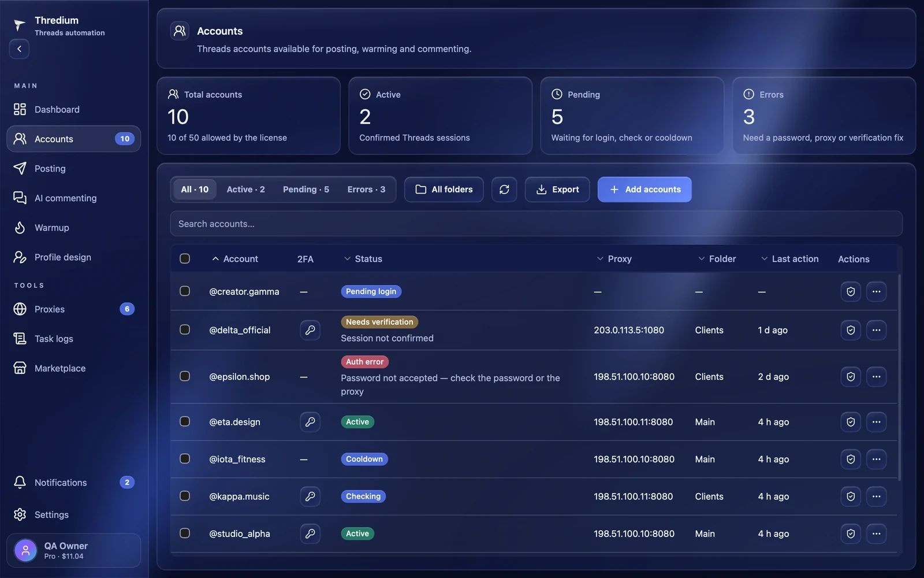Image resolution: width=924 pixels, height=578 pixels.
Task: Open Notifications in the sidebar
Action: click(73, 483)
